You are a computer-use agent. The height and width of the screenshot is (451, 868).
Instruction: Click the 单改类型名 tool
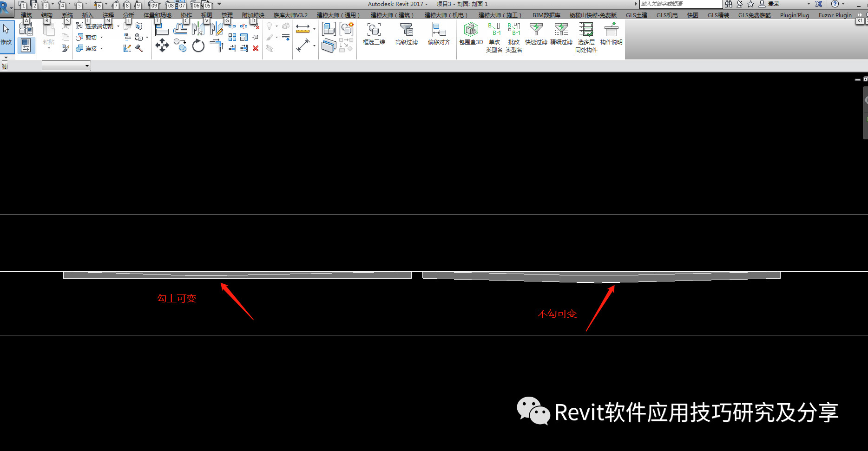[x=494, y=38]
